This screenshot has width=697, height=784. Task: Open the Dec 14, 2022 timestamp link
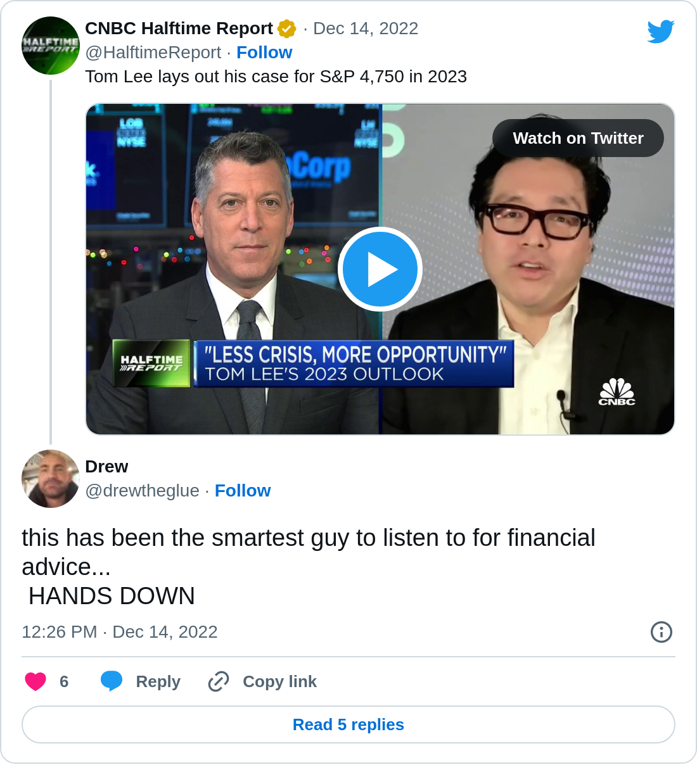pos(366,28)
